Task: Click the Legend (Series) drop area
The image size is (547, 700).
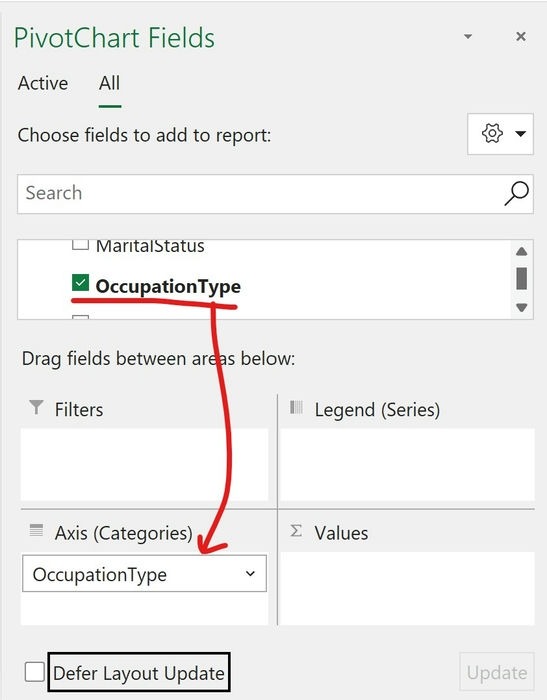Action: pos(407,464)
